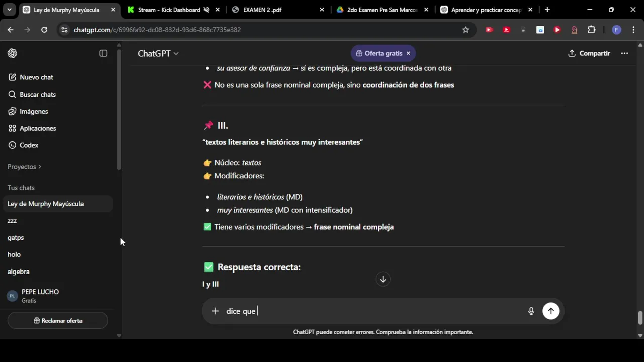Viewport: 644px width, 362px height.
Task: Switch to 'Aprender y practicar' tab
Action: [486, 10]
